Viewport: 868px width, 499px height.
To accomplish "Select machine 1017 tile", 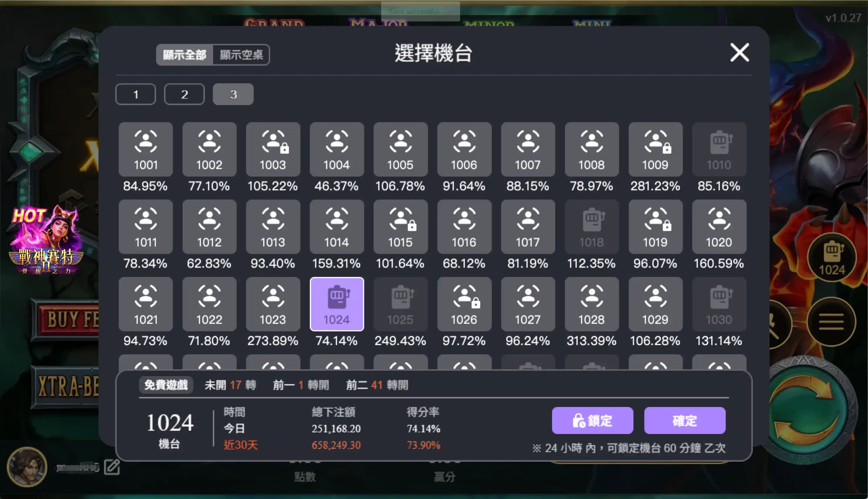I will coord(528,227).
